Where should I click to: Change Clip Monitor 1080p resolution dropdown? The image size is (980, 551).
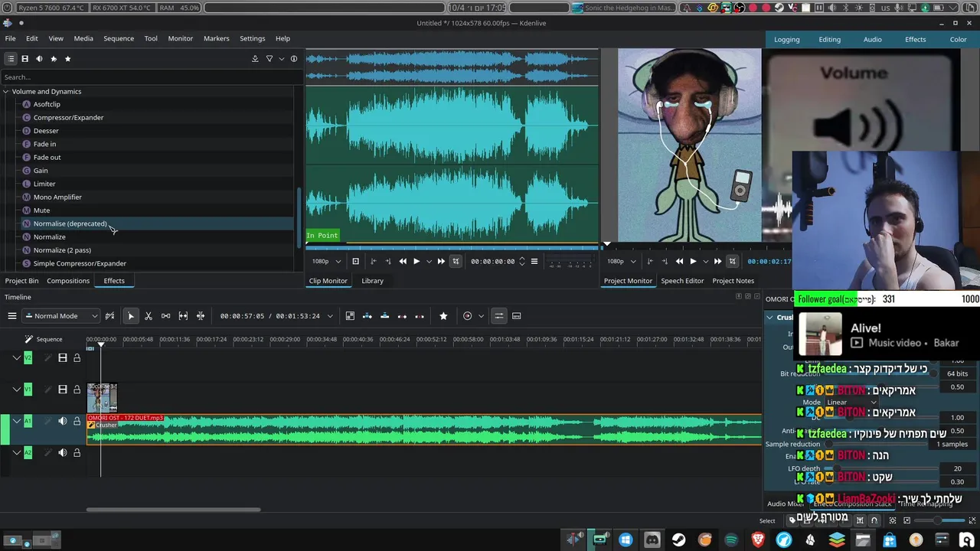pyautogui.click(x=326, y=262)
